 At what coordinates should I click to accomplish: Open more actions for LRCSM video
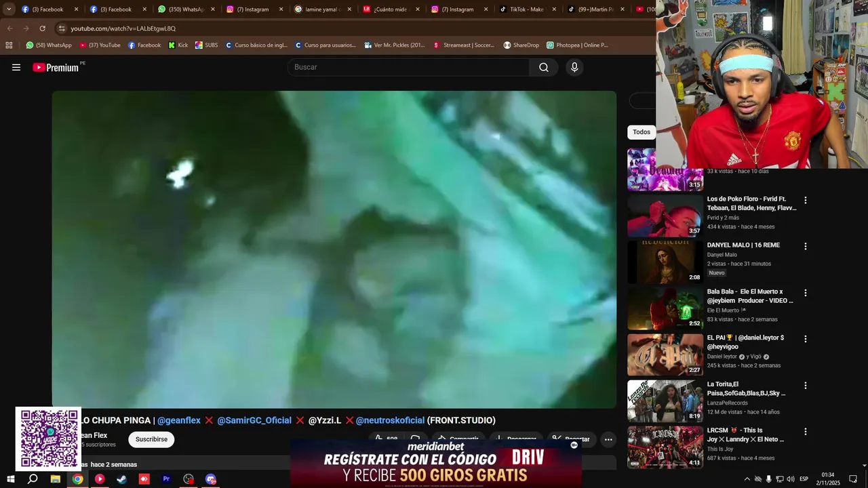pyautogui.click(x=806, y=431)
